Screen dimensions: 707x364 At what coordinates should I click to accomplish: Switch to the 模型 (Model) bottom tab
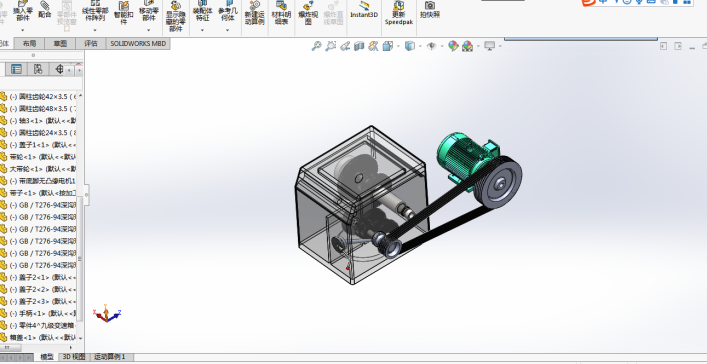47,357
